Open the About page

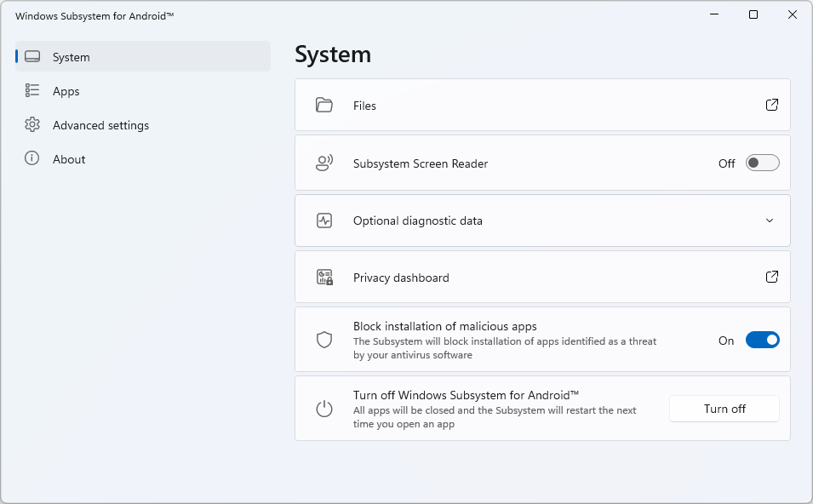click(x=69, y=159)
